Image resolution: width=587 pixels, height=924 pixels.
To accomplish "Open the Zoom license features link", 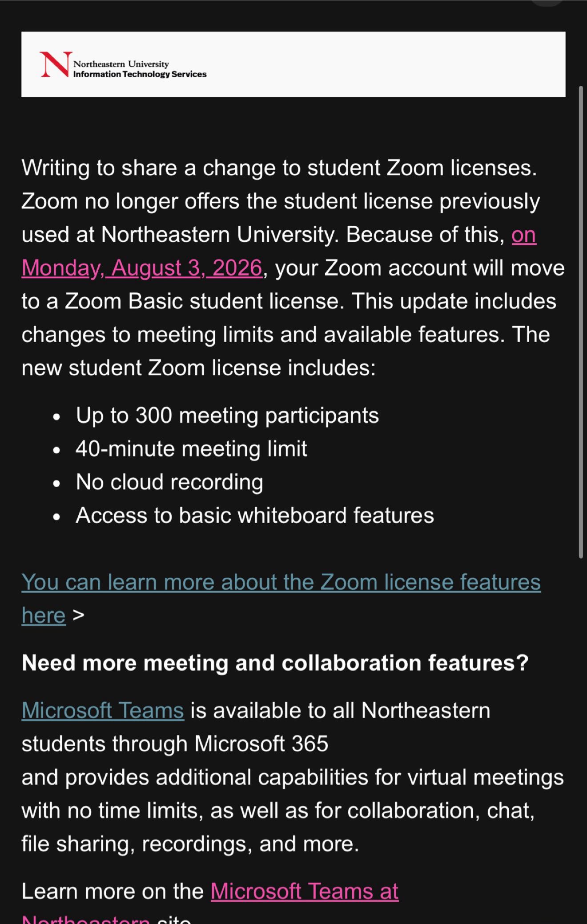I will pos(281,582).
